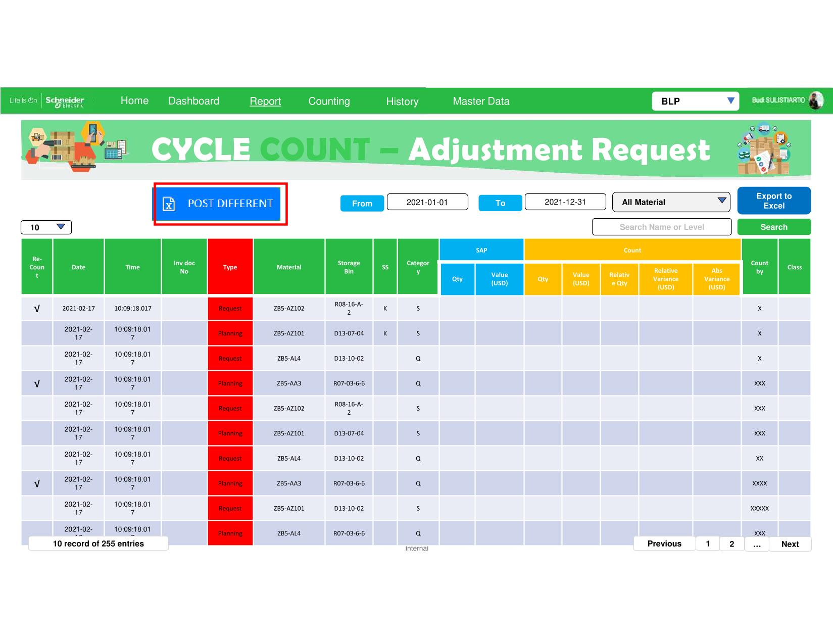833x644 pixels.
Task: Toggle Re-Count check for ZB5-AA3 fourth row
Action: 37,384
